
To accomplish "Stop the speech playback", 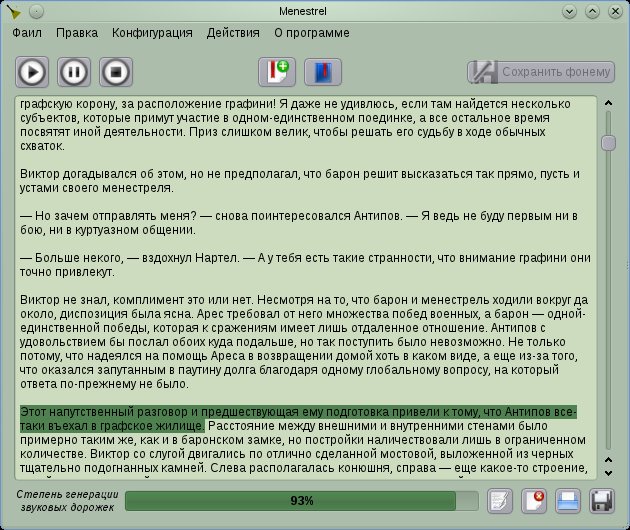I will (x=116, y=72).
